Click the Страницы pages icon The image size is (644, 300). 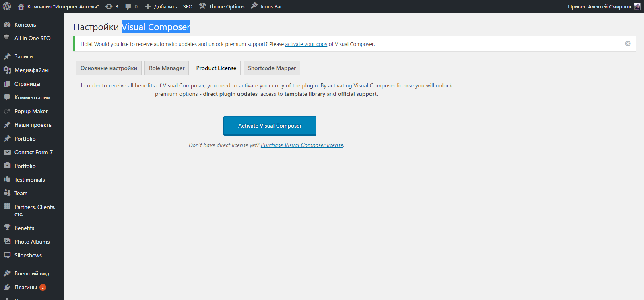tap(7, 84)
